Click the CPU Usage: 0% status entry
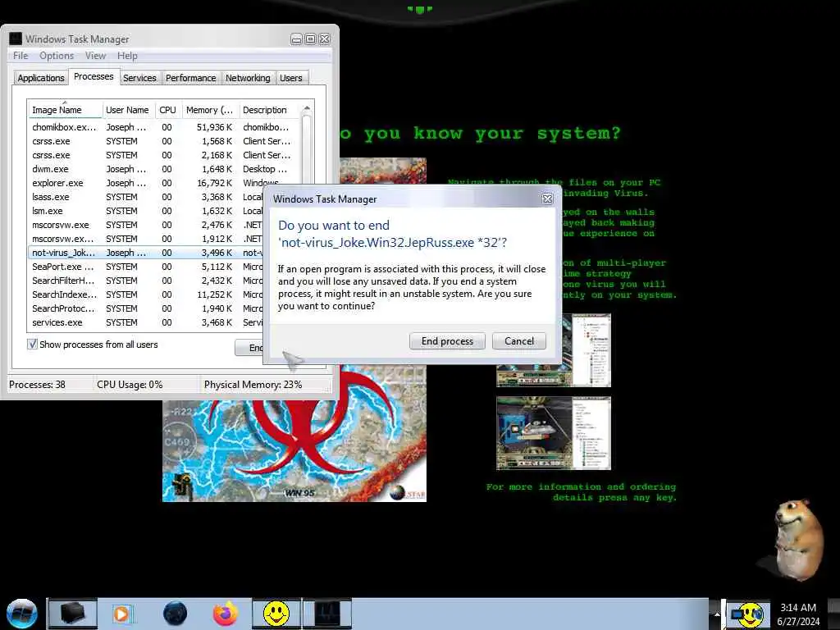840x630 pixels. (130, 385)
